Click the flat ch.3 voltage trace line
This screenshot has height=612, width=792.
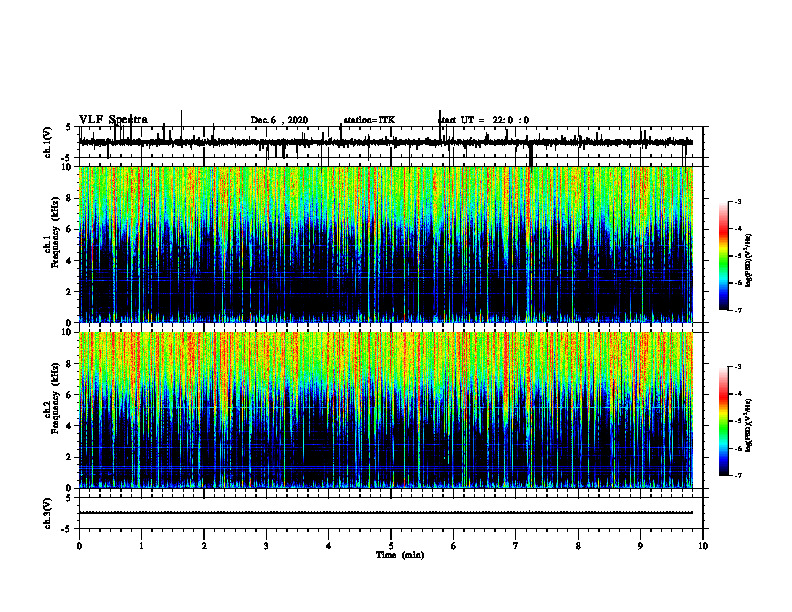pyautogui.click(x=386, y=513)
